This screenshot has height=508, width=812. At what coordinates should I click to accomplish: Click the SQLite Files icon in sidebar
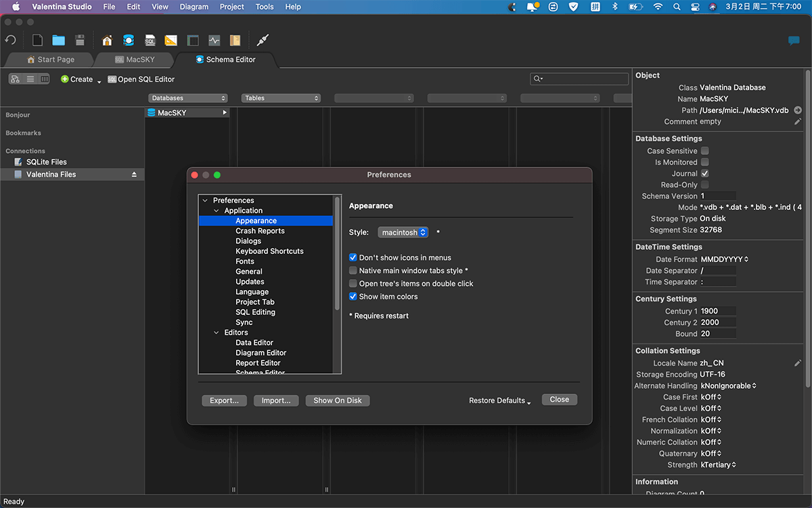pyautogui.click(x=18, y=162)
